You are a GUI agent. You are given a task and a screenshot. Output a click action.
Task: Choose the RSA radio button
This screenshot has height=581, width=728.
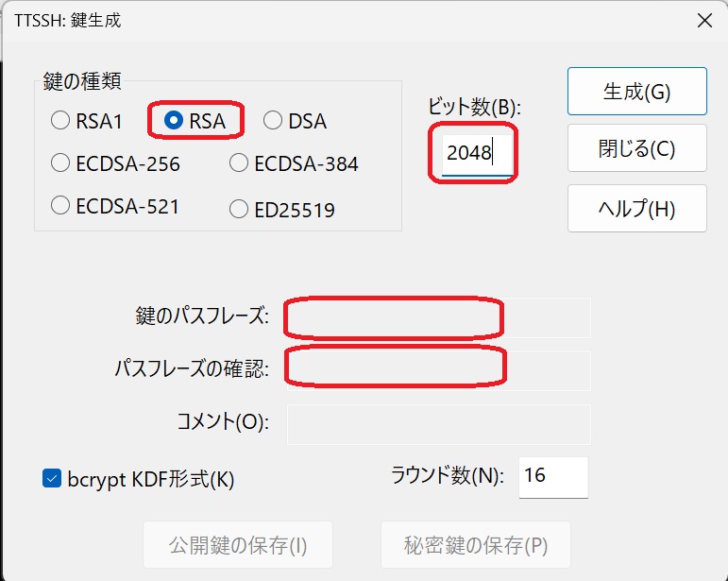[x=174, y=121]
